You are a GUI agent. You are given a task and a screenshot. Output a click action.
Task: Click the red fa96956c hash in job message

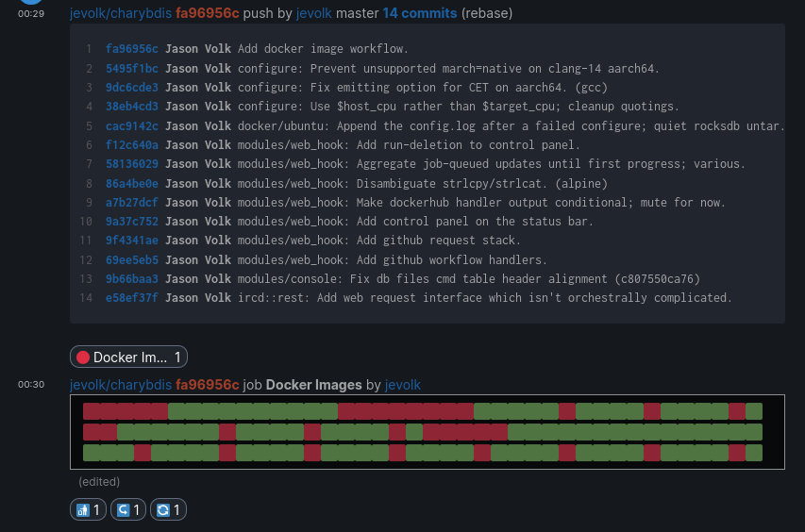pos(207,385)
